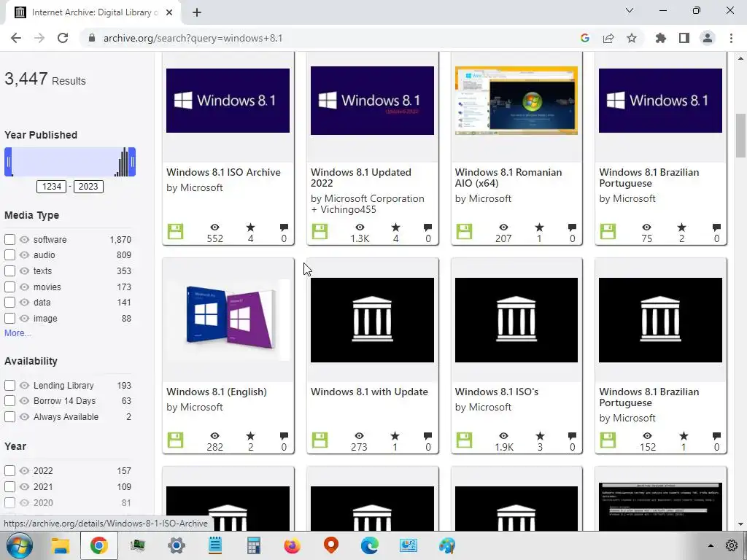Check the data media type checkbox
Viewport: 747px width, 560px height.
tap(9, 303)
